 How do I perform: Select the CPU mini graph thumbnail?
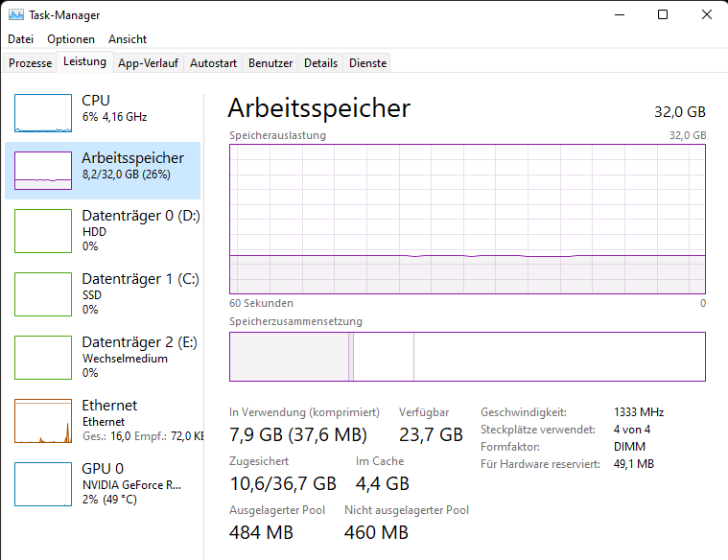click(43, 112)
